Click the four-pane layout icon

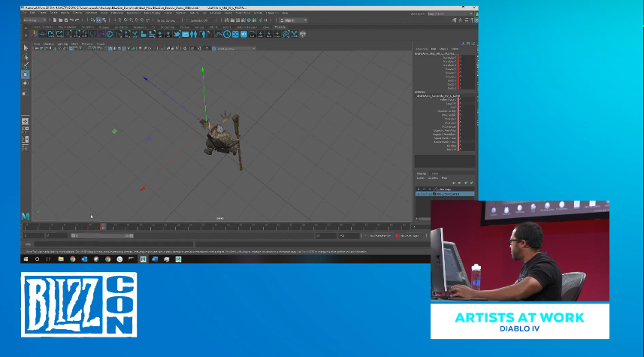[x=25, y=130]
